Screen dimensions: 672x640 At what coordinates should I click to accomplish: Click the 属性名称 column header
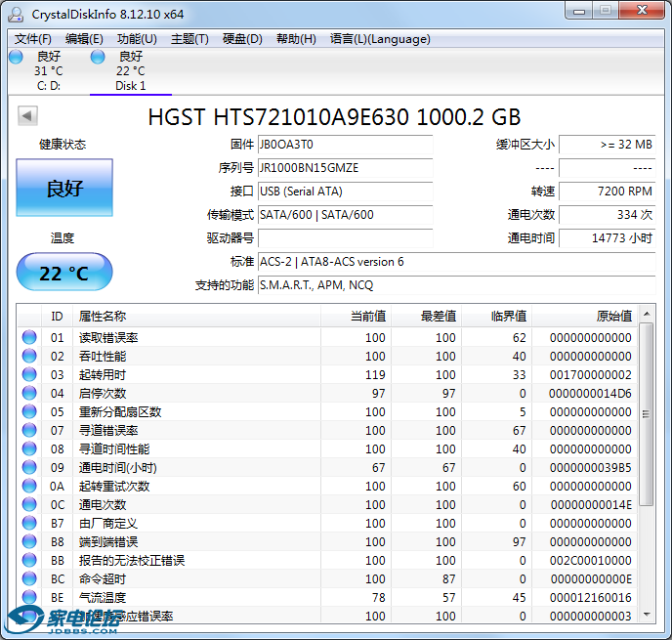pos(196,317)
